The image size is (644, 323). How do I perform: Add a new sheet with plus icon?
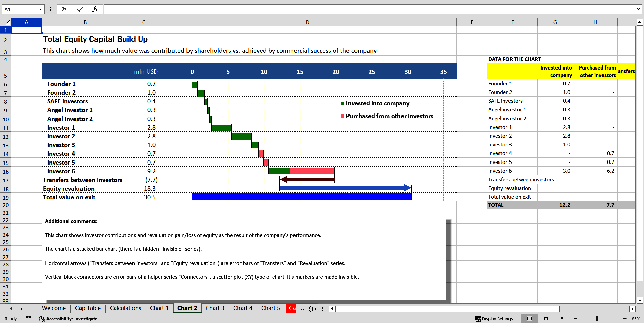pos(312,309)
